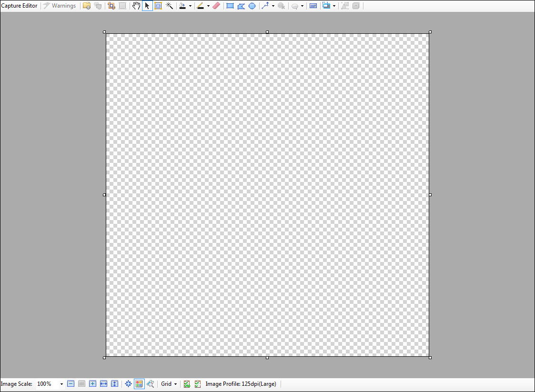Switch to the Capture Editor tab
Screen dimensions: 535x392
point(19,5)
